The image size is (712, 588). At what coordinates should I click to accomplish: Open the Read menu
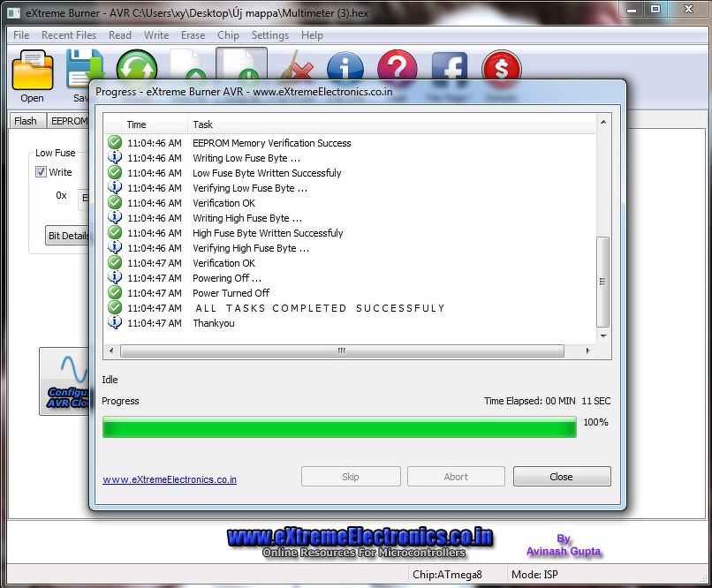(x=120, y=35)
